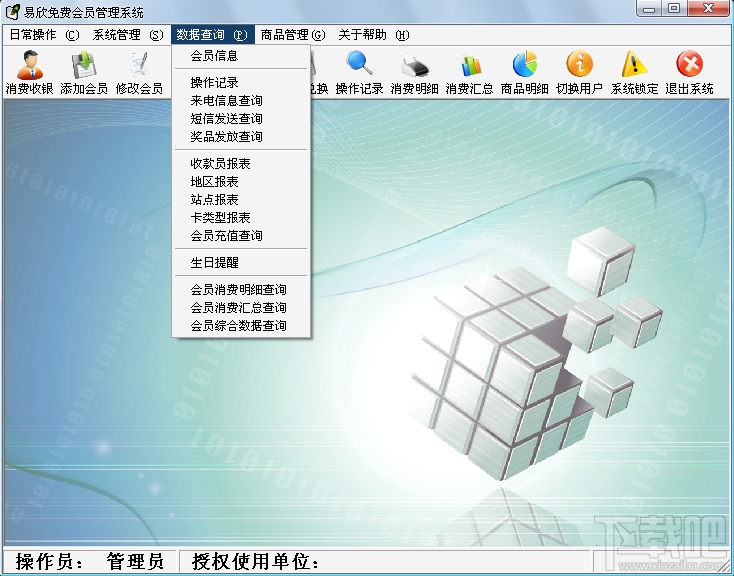Viewport: 734px width, 576px height.
Task: Select the 会员消费明细查询 menu entry
Action: click(x=241, y=289)
